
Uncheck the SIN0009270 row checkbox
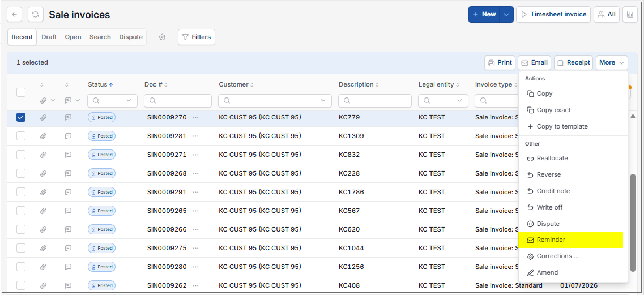point(21,118)
